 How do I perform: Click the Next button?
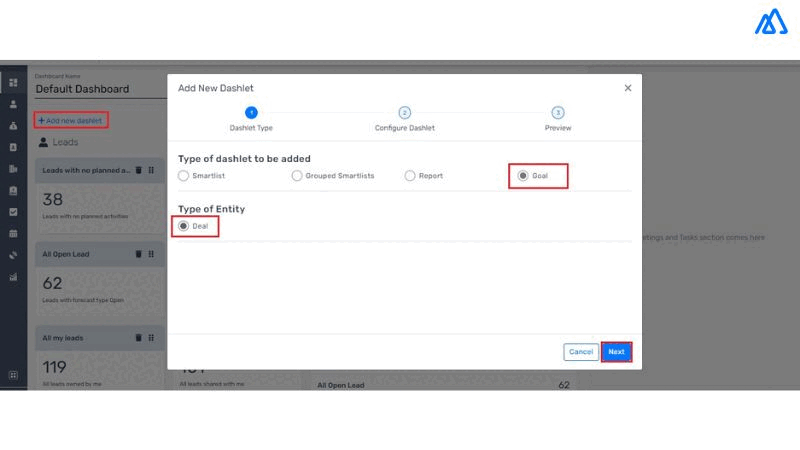[616, 352]
